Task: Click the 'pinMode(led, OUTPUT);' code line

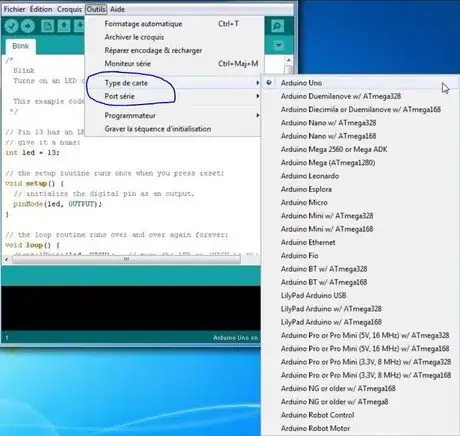Action: [x=57, y=204]
